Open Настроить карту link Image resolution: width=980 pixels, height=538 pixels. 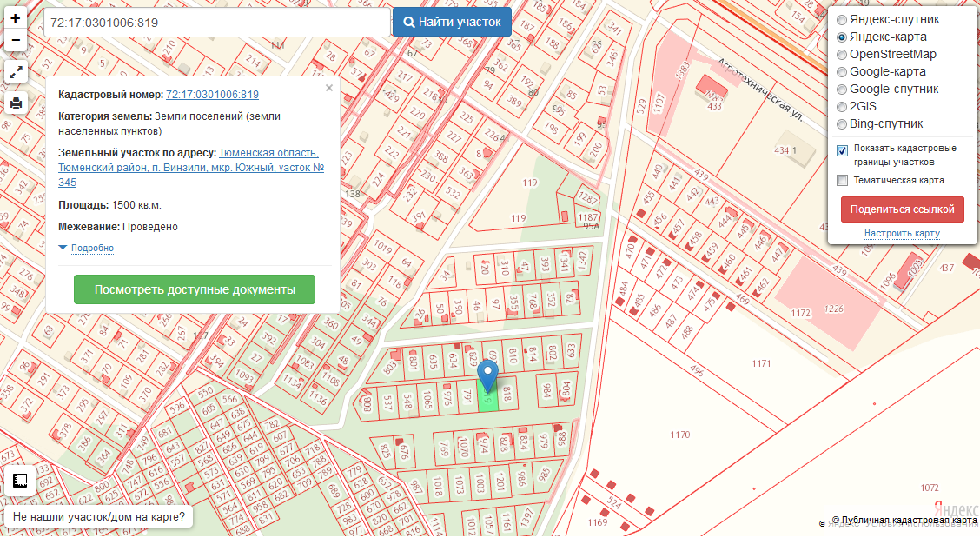coord(902,233)
